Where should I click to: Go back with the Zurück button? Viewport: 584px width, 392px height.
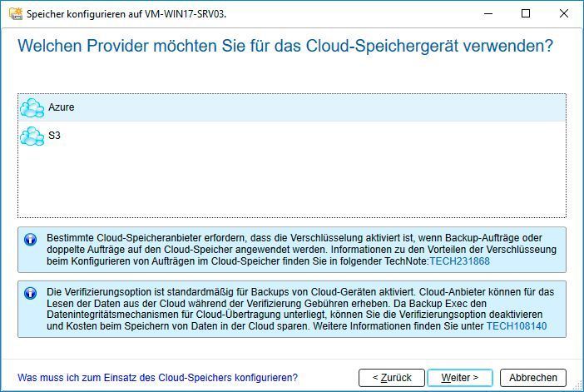pyautogui.click(x=392, y=378)
